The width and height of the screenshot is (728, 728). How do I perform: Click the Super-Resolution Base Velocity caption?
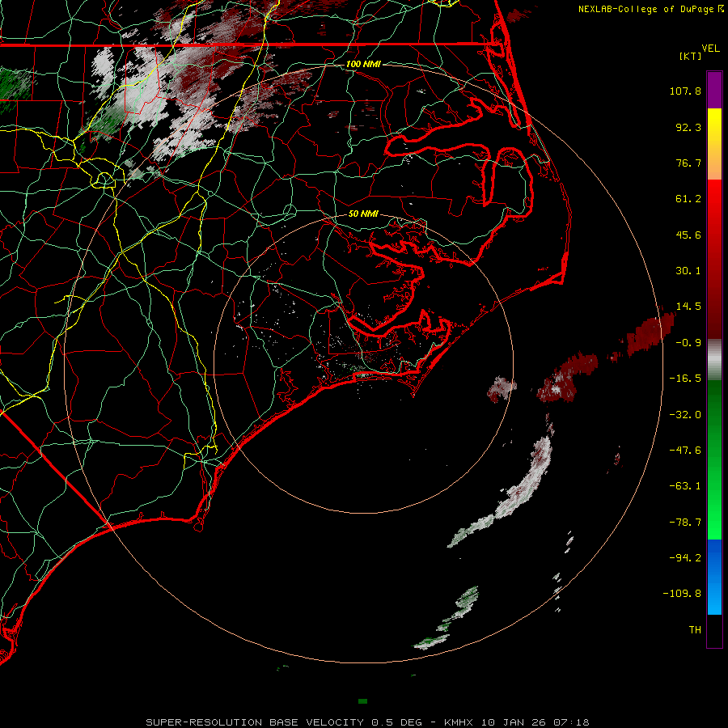point(368,722)
